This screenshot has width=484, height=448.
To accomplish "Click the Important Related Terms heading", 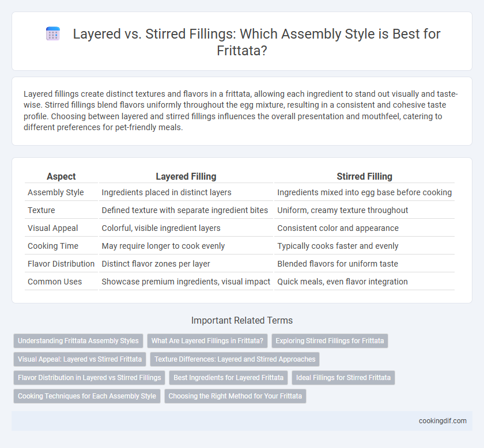I will (241, 320).
